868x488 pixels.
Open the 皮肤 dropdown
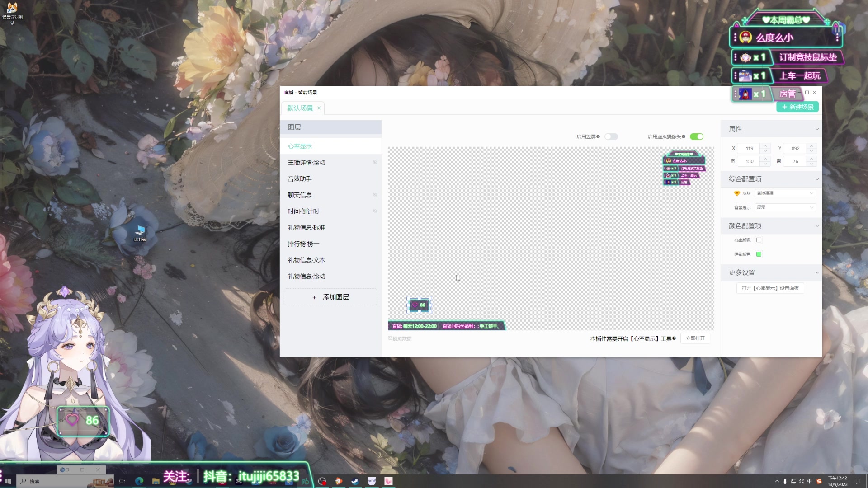coord(785,193)
